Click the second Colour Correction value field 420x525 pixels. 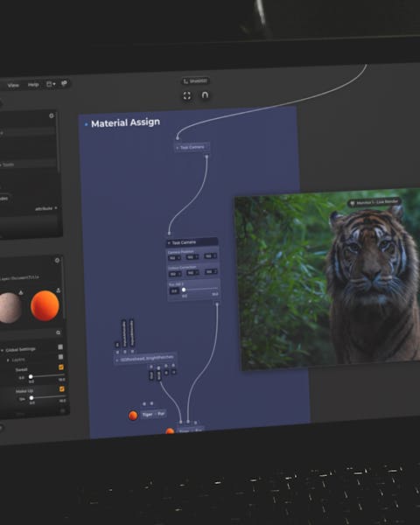(192, 272)
